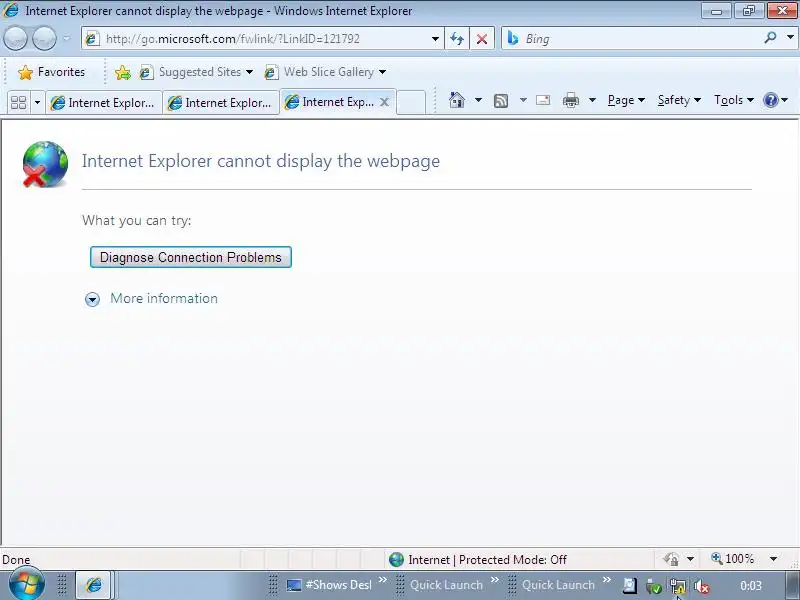Viewport: 800px width, 600px height.
Task: Click the red Stop loading icon
Action: (x=481, y=39)
